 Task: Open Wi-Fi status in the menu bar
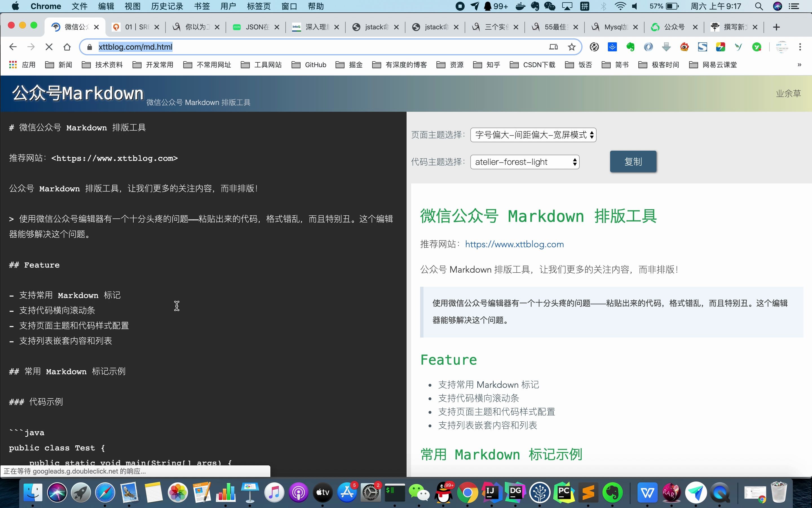tap(620, 6)
